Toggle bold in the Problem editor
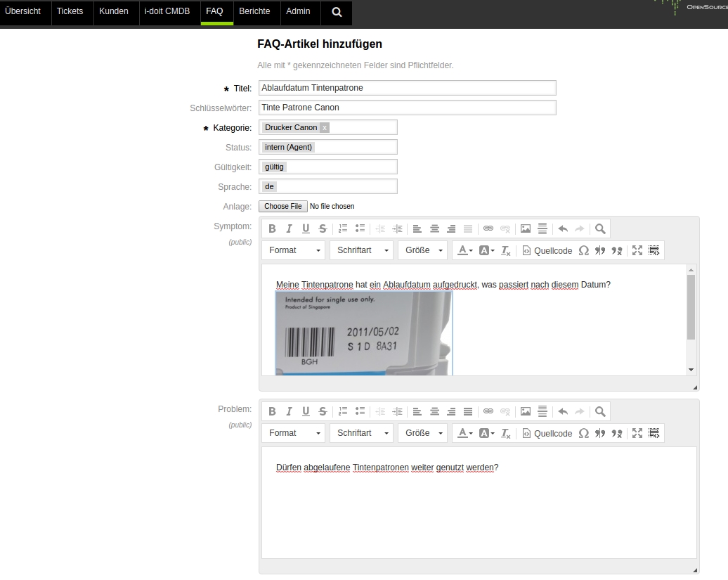 tap(272, 411)
